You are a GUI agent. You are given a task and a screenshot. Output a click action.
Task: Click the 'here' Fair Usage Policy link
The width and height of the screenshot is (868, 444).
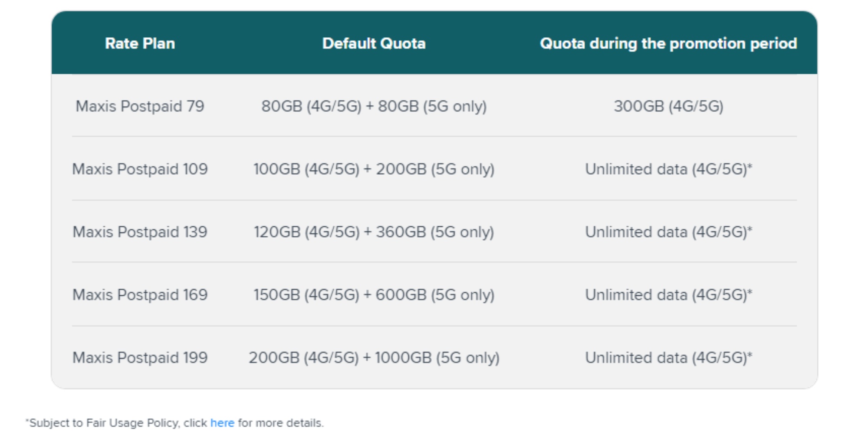pyautogui.click(x=222, y=423)
